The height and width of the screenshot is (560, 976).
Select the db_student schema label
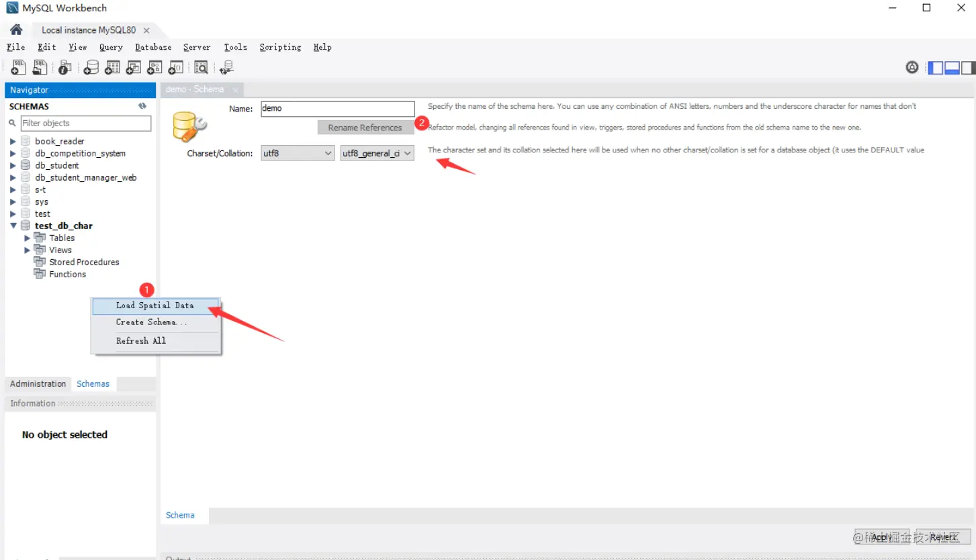point(57,165)
